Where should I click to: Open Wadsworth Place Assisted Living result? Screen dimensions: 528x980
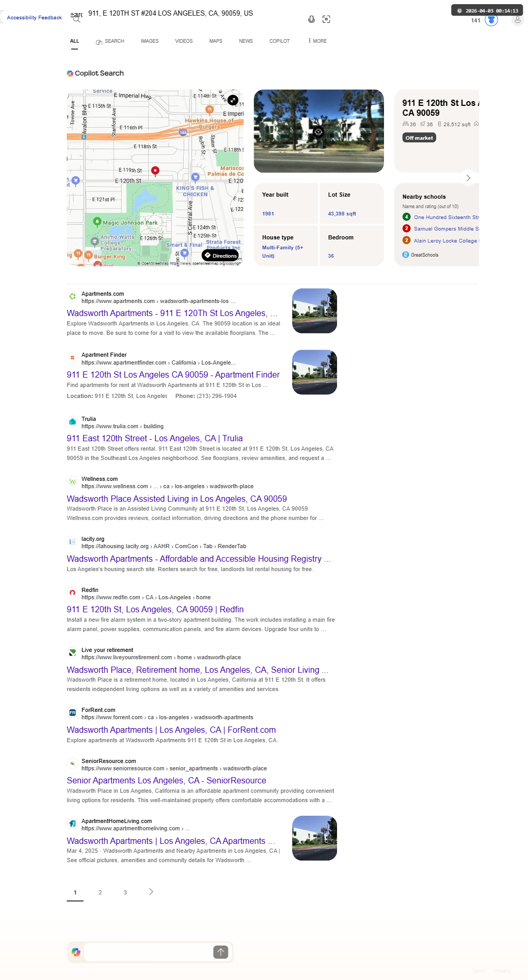[177, 499]
